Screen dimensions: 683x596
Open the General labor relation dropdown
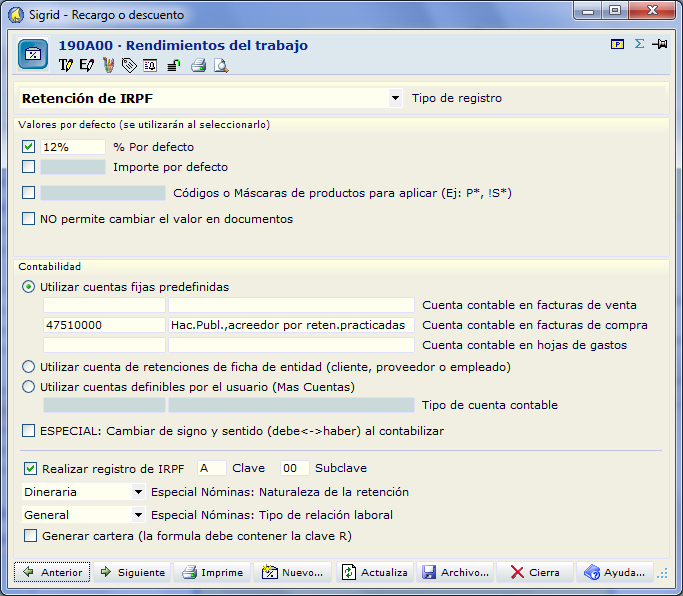(x=138, y=515)
